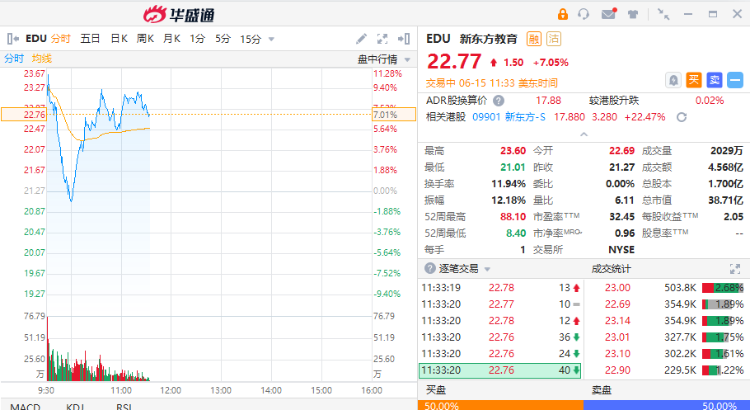The width and height of the screenshot is (750, 410).
Task: Click the 逐笔交易 help question icon
Action: point(430,269)
